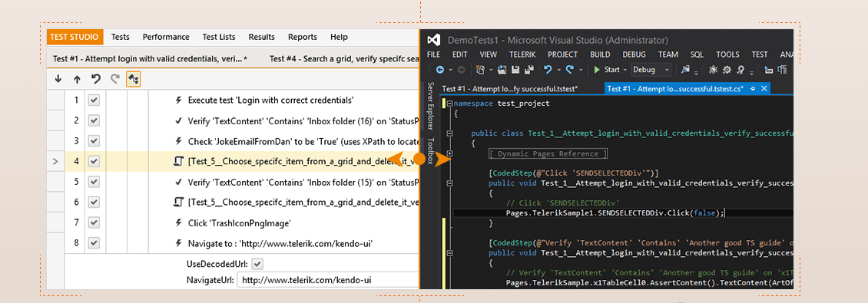Image resolution: width=868 pixels, height=303 pixels.
Task: Click omega-shaped Telerik toolbar icon
Action: [740, 70]
